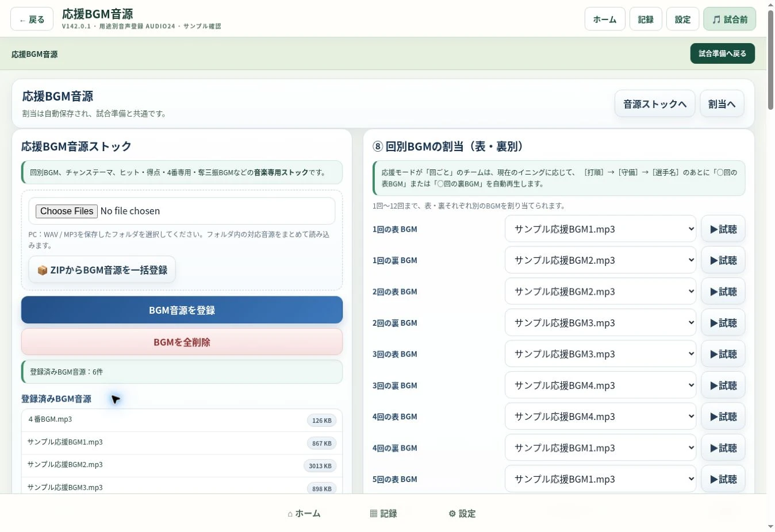Open the 4回の裏 BGM dropdown
This screenshot has width=775, height=532.
click(x=600, y=448)
